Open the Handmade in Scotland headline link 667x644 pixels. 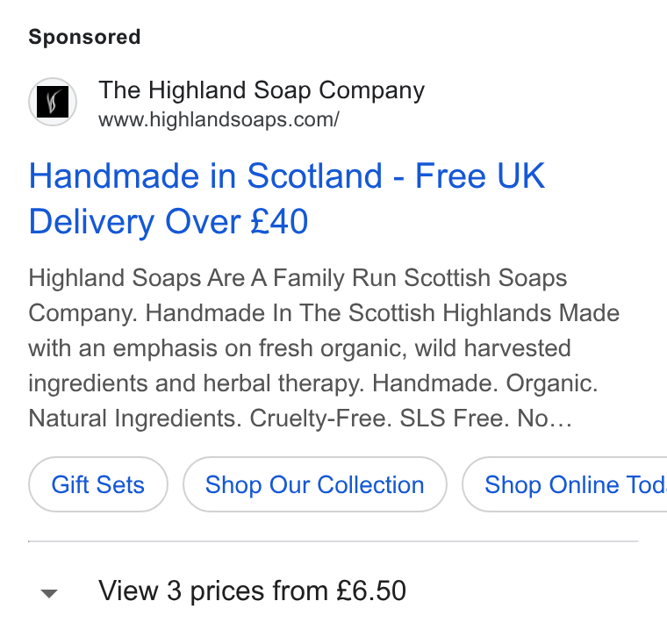tap(287, 198)
